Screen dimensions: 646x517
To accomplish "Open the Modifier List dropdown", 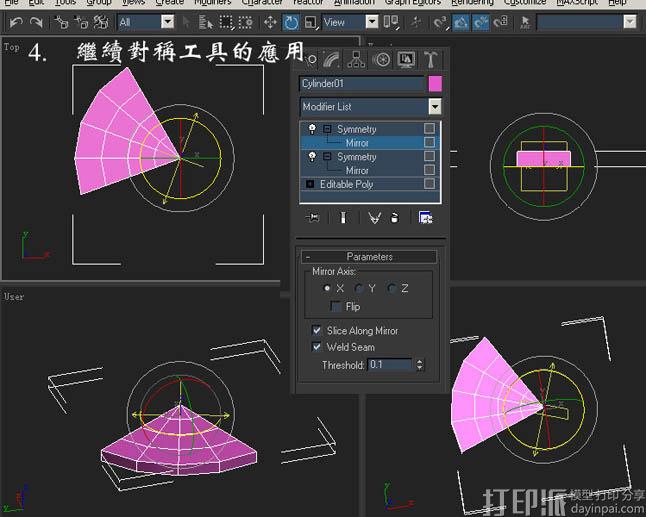I will [x=434, y=106].
